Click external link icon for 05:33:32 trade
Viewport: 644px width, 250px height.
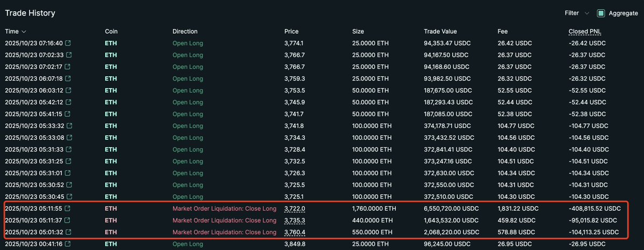[68, 126]
